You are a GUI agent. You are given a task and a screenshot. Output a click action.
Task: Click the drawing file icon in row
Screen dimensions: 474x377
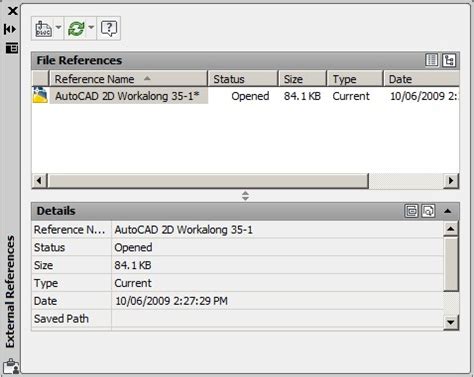[x=40, y=95]
